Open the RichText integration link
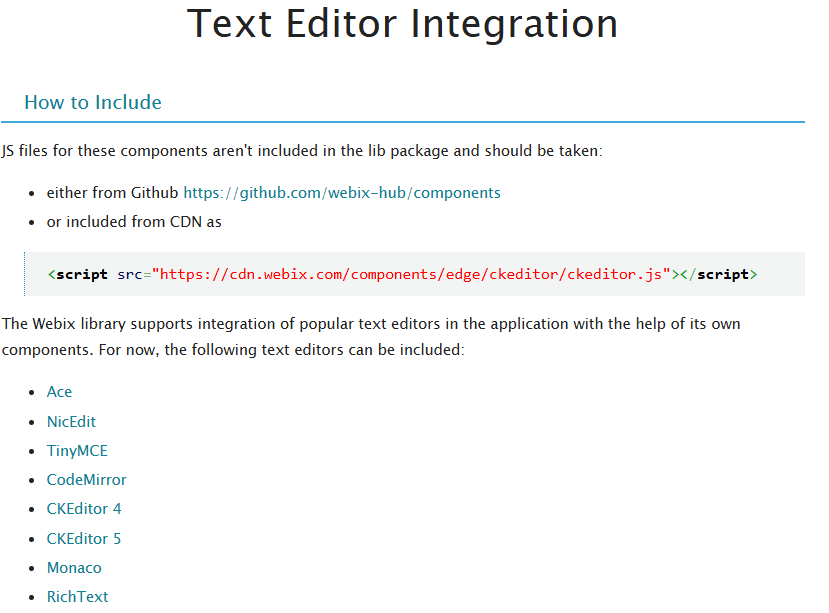 (x=77, y=596)
